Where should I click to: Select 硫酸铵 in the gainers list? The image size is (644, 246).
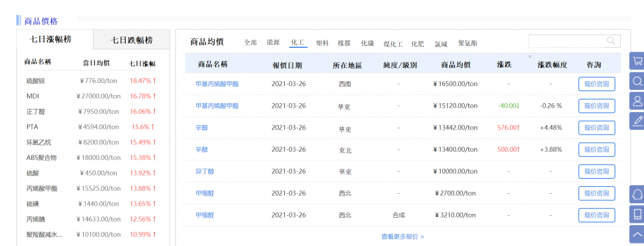coord(35,81)
